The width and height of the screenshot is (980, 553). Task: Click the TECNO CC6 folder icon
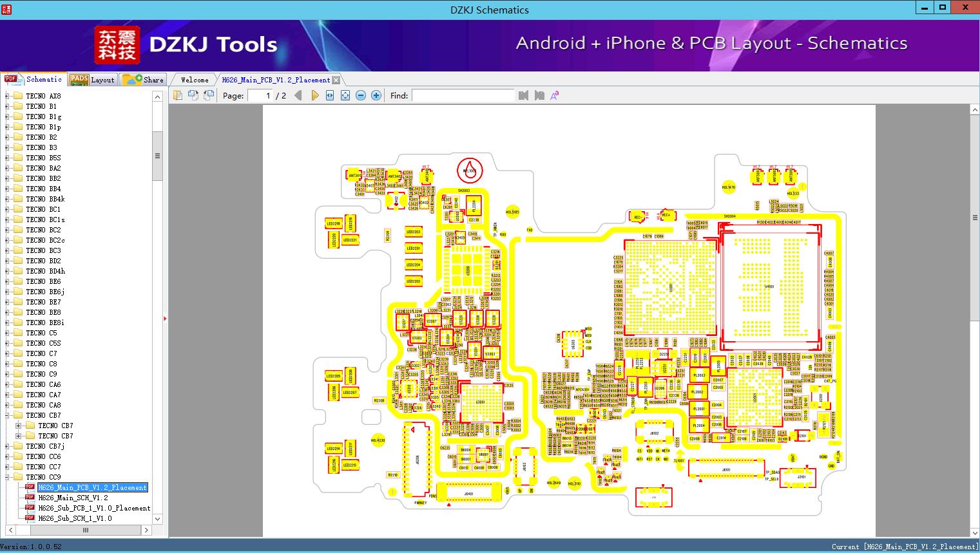pyautogui.click(x=18, y=456)
